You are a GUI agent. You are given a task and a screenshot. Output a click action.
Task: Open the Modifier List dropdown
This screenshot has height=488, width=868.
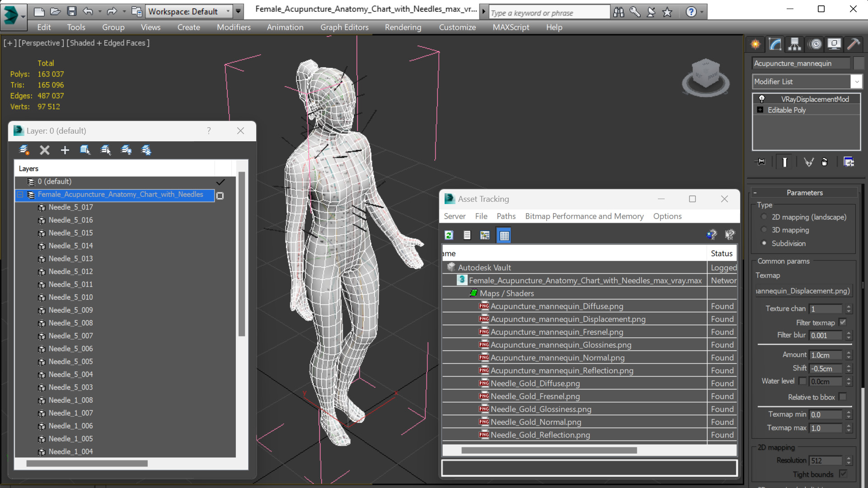coord(856,82)
